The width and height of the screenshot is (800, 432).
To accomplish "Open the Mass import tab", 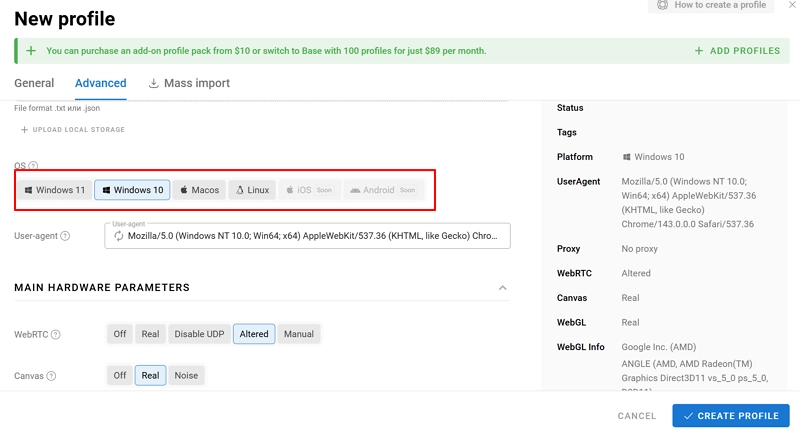I will point(189,83).
